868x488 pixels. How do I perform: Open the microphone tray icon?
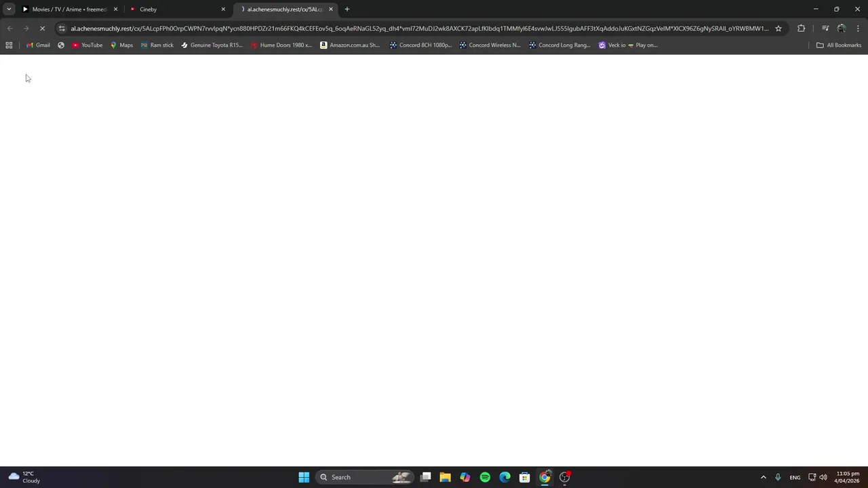tap(778, 477)
